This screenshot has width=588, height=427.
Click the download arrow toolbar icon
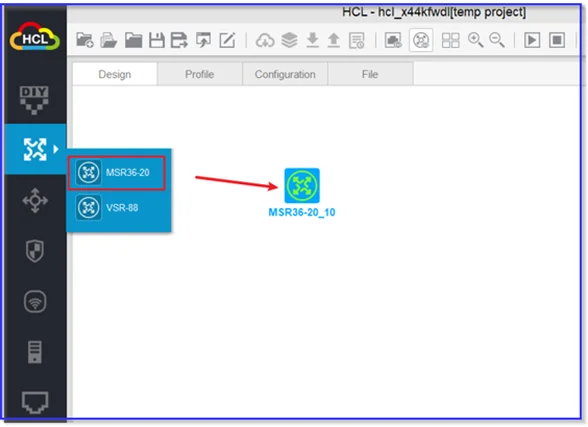coord(312,40)
